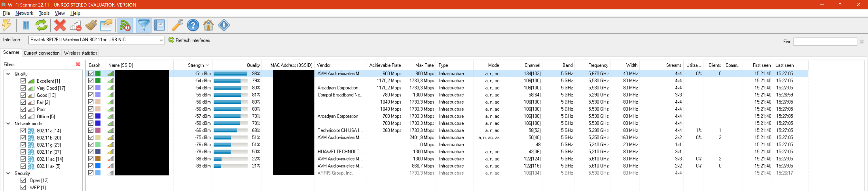Sort by the Max Rate column header

click(419, 65)
